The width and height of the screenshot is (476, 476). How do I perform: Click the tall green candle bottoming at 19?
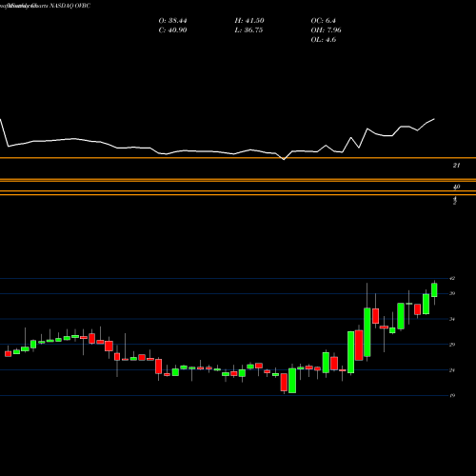(292, 381)
